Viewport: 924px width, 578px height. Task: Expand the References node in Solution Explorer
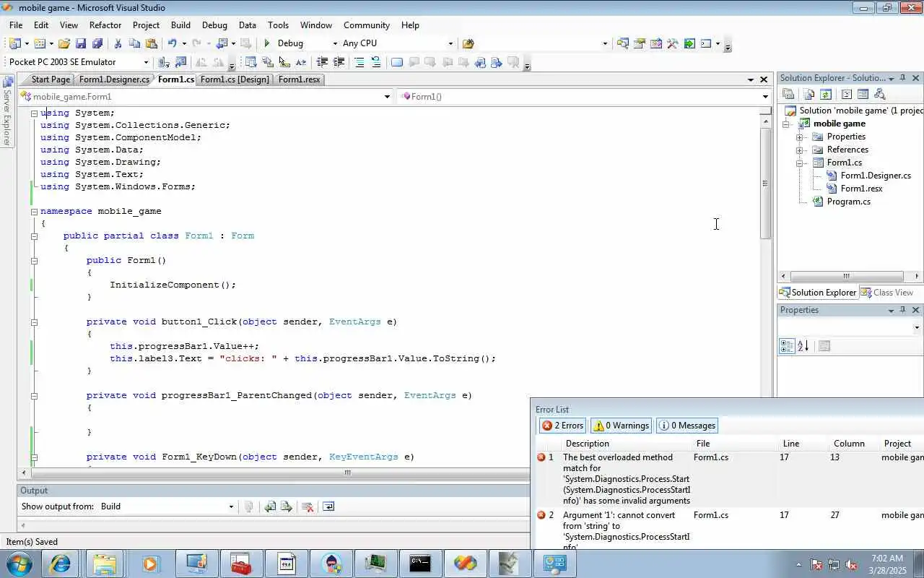(800, 150)
